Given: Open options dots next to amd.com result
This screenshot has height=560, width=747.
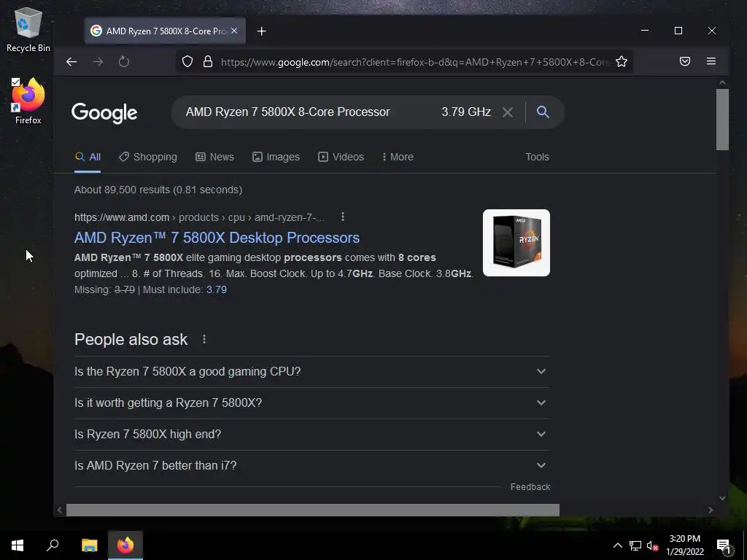Looking at the screenshot, I should (343, 217).
